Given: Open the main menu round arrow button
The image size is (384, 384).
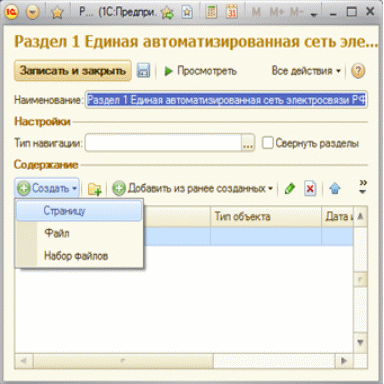Looking at the screenshot, I should click(x=33, y=13).
